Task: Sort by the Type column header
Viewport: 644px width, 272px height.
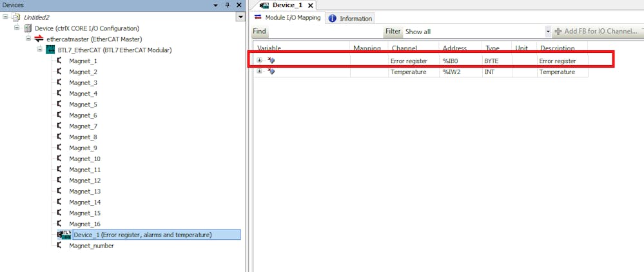Action: (497, 48)
